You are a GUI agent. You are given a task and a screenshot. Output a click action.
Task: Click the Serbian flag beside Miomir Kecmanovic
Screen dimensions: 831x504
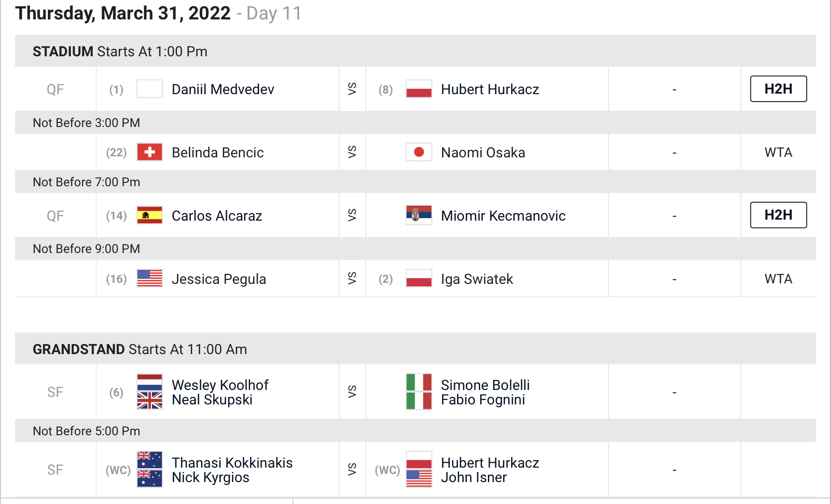(418, 215)
